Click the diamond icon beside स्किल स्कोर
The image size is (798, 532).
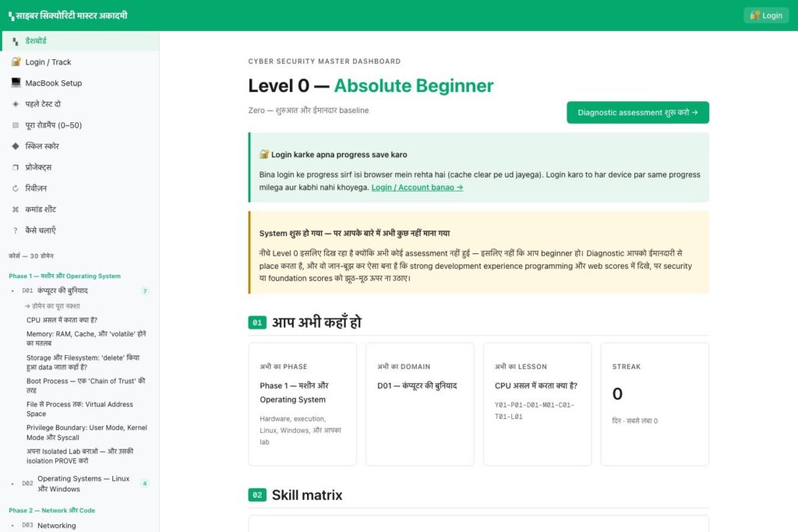coord(16,146)
